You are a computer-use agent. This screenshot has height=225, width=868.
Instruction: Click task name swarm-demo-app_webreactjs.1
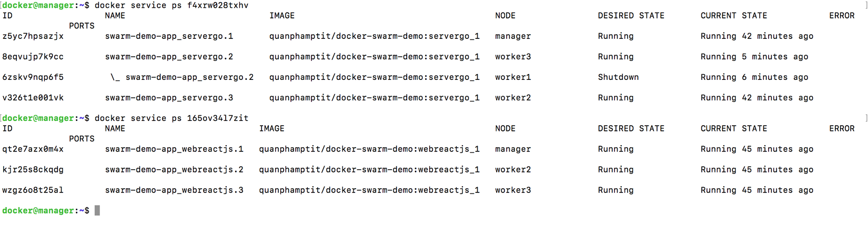tap(174, 149)
